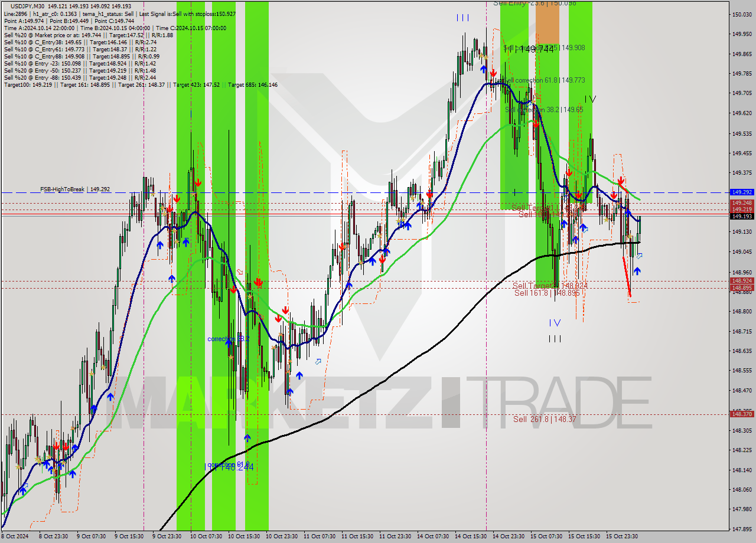Image resolution: width=756 pixels, height=543 pixels.
Task: Click the '10 Oct 07:30' time axis label
Action: [206, 537]
